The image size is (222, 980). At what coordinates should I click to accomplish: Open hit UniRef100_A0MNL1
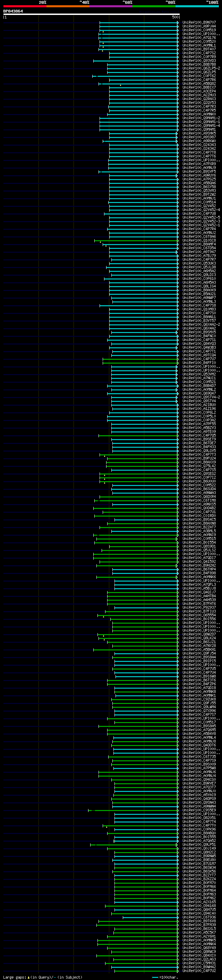coord(199,45)
